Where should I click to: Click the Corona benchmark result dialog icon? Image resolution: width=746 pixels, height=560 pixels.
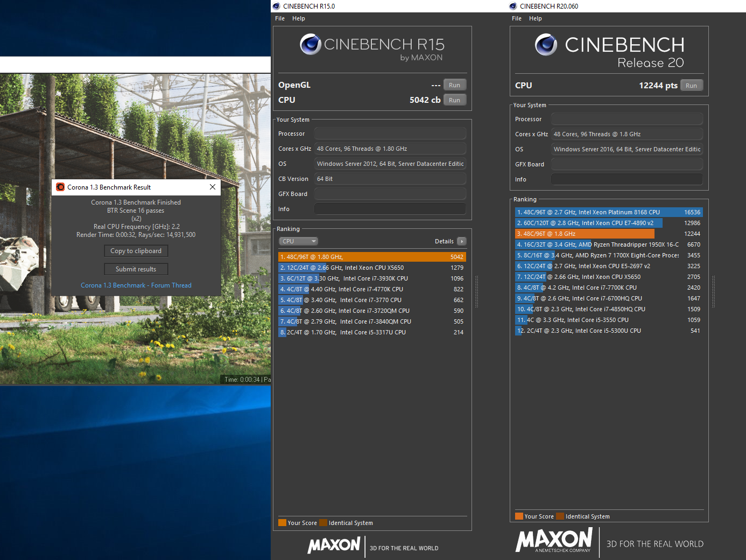(x=60, y=187)
